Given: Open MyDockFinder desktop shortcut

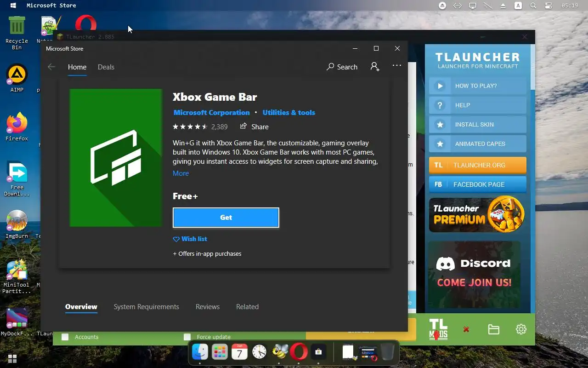Looking at the screenshot, I should tap(17, 322).
